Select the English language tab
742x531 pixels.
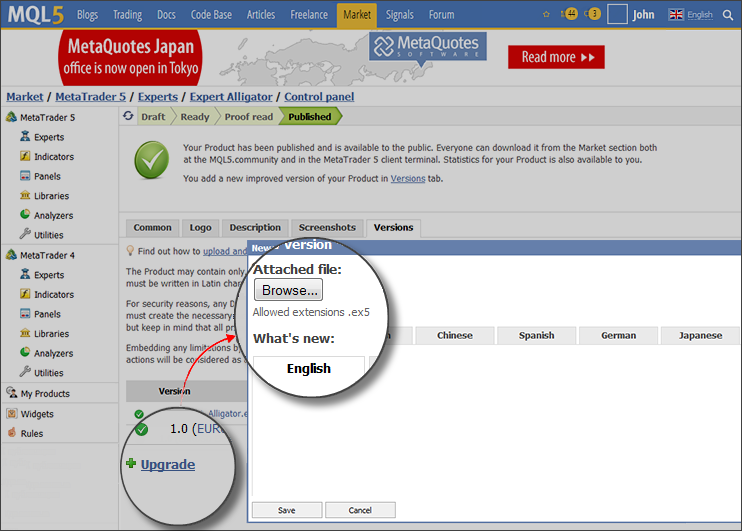pyautogui.click(x=309, y=368)
